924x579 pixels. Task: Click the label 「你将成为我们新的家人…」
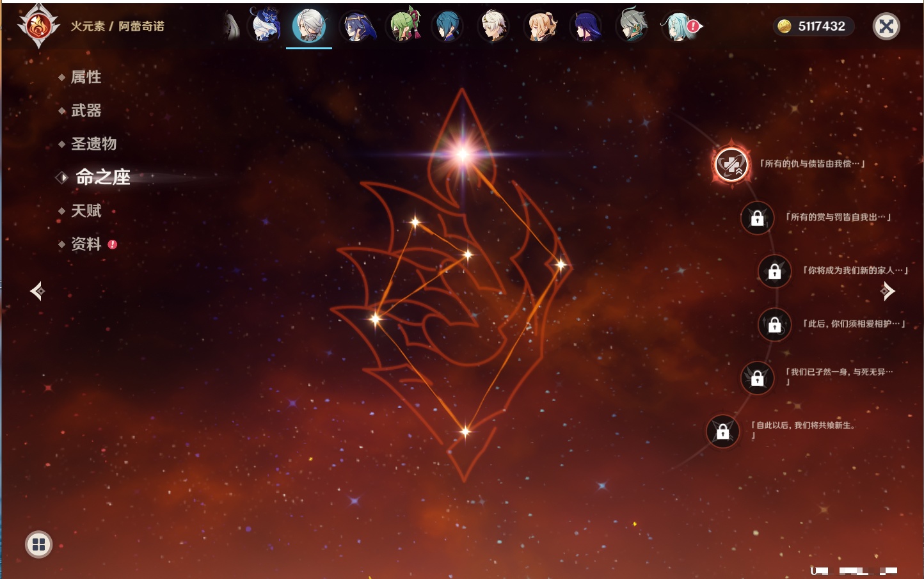coord(856,270)
